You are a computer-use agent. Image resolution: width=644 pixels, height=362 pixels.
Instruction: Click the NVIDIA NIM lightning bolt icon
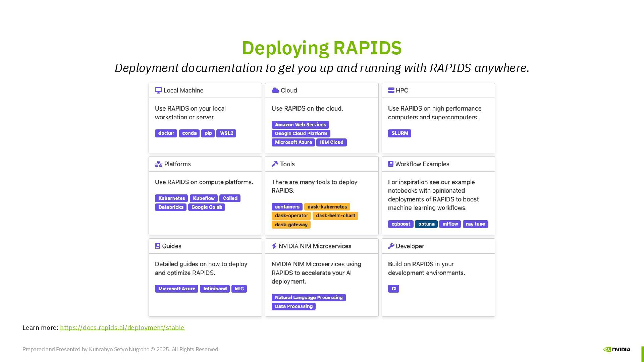pyautogui.click(x=274, y=246)
